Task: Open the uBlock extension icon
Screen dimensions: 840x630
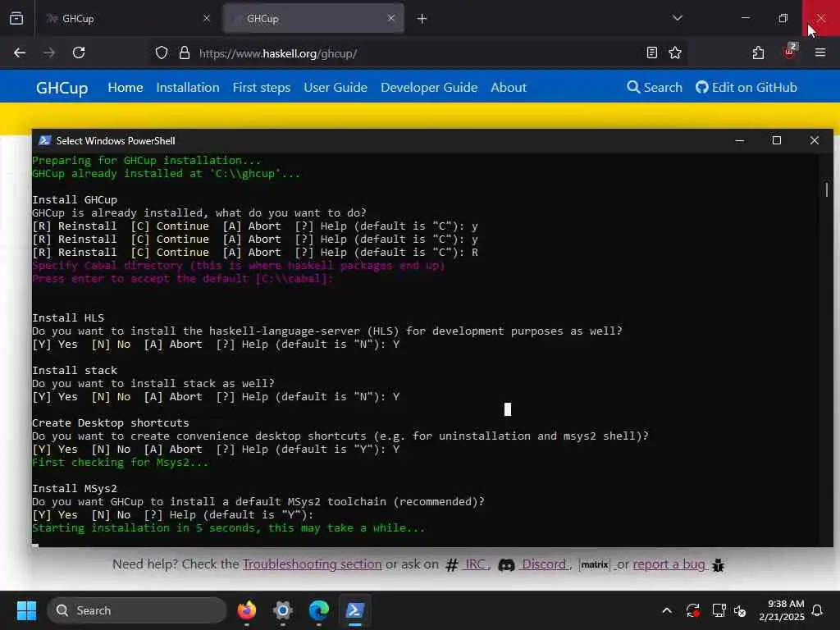Action: [790, 52]
